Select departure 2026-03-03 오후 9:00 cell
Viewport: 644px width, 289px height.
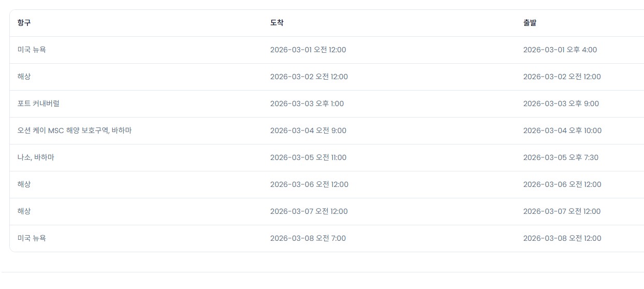tap(561, 104)
